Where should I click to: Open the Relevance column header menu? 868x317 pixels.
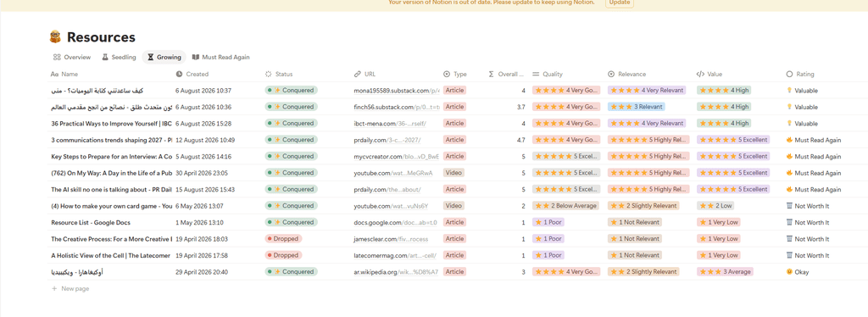(x=626, y=74)
